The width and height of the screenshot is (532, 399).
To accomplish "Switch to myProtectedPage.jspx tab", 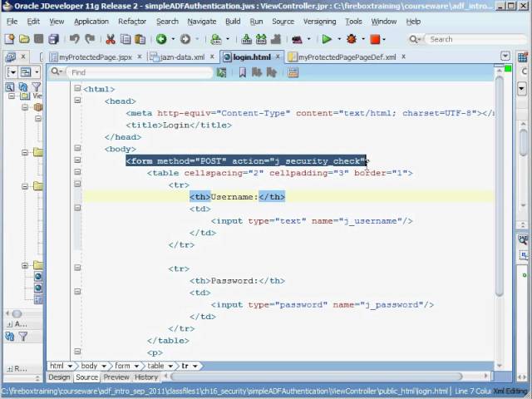I will [x=96, y=57].
